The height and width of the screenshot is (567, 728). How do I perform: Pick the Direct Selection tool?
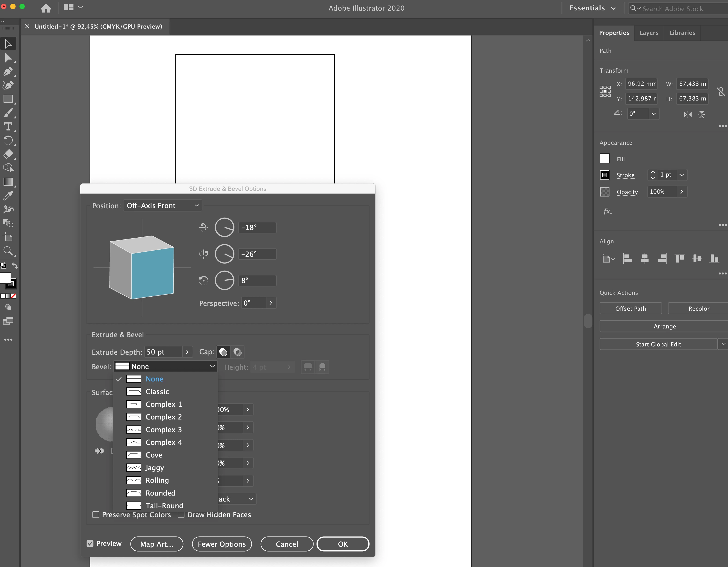(8, 58)
